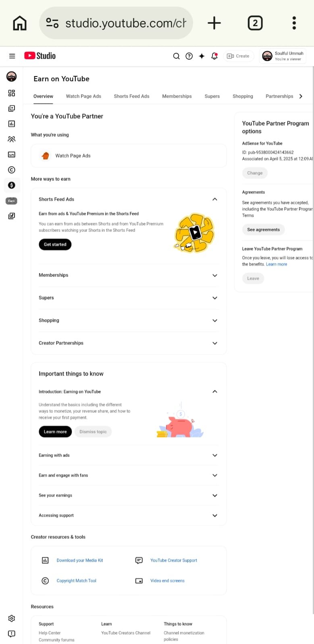Go to browser home page

[19, 23]
